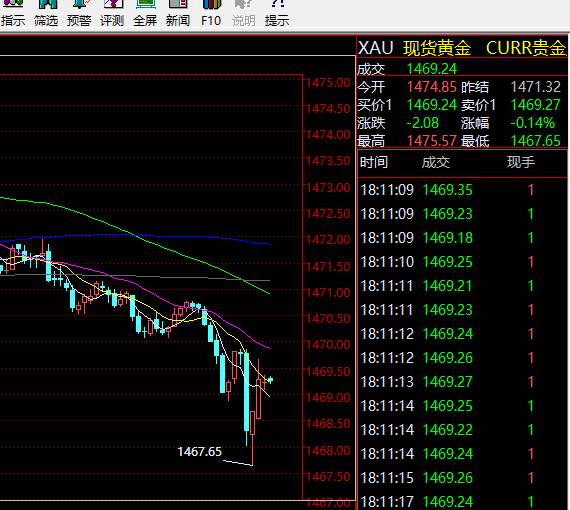Click the 卖价1 ask 1469.27
This screenshot has height=510, width=570.
point(535,105)
